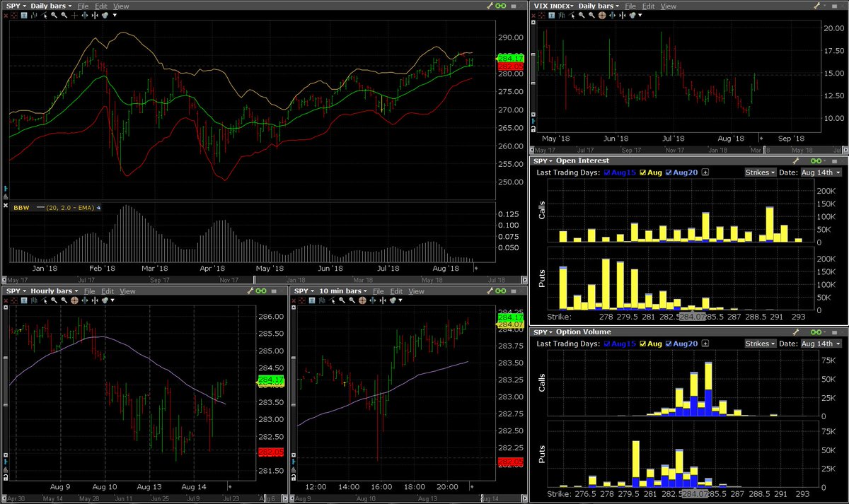The image size is (849, 504).
Task: Select the trendline pointer tool in SPY Daily chart
Action: 44,16
